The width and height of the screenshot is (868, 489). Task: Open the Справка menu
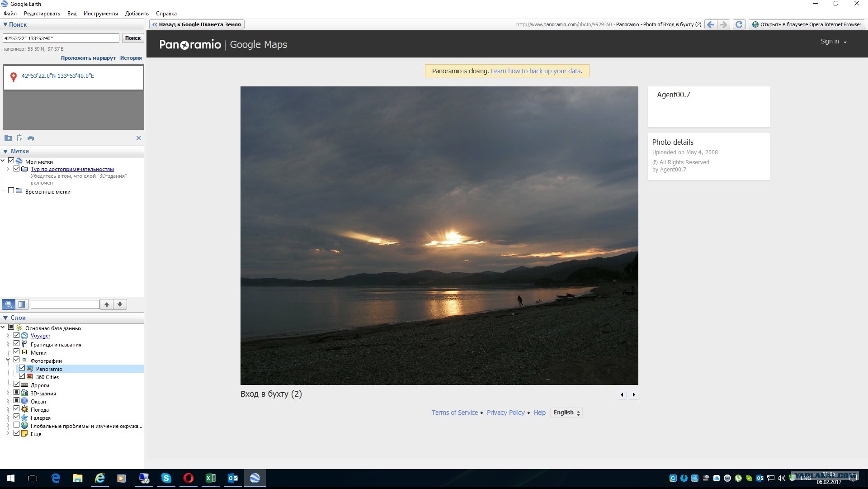coord(166,14)
